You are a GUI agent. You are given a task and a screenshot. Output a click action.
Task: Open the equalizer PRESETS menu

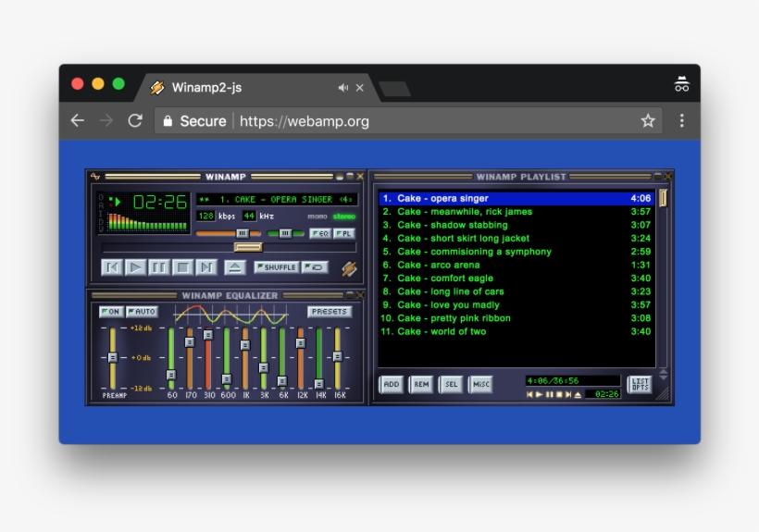[x=330, y=312]
